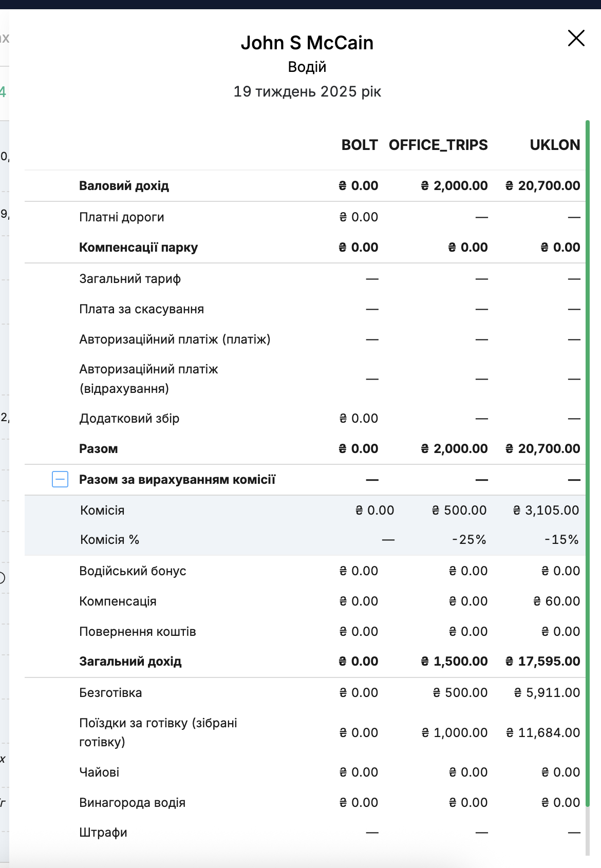Click the 'John S McCain' title
601x868 pixels.
pyautogui.click(x=307, y=43)
